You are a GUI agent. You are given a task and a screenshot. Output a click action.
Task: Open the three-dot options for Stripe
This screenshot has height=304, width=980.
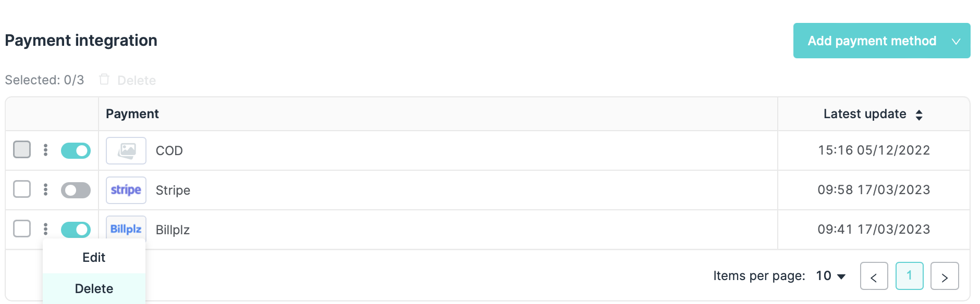(46, 189)
